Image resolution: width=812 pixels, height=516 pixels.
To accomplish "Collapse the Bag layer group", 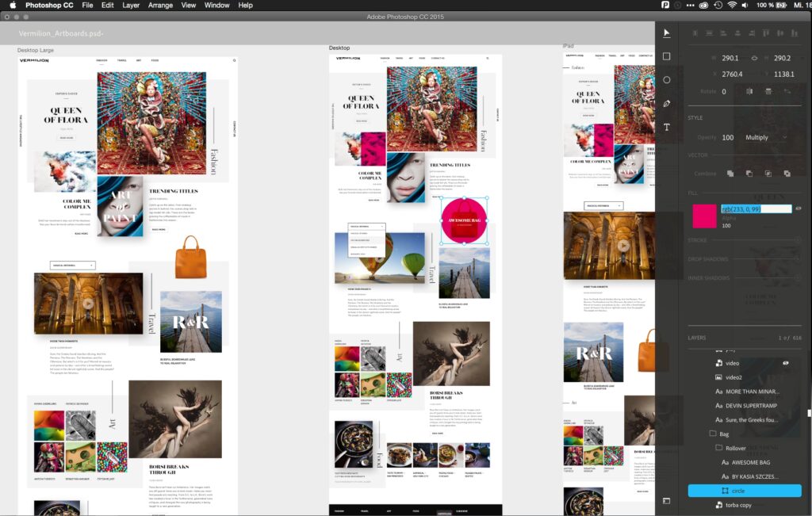I will pos(713,434).
